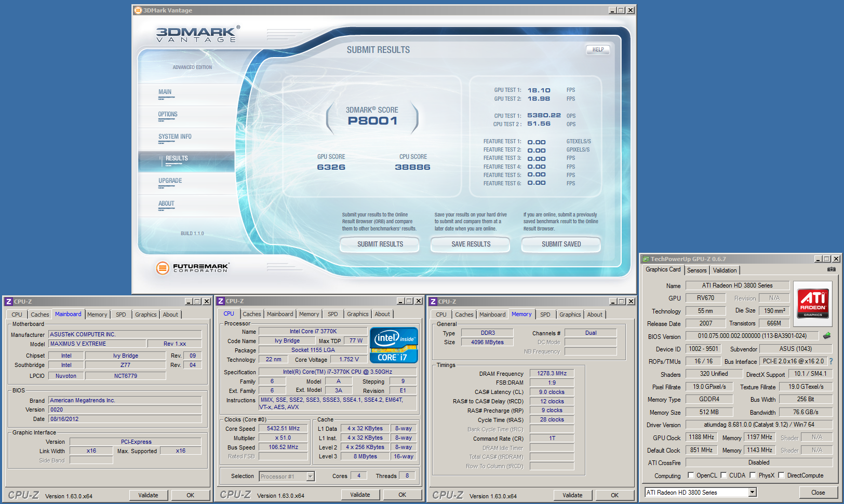Click the GPU-Z screenshot camera icon

tap(832, 269)
